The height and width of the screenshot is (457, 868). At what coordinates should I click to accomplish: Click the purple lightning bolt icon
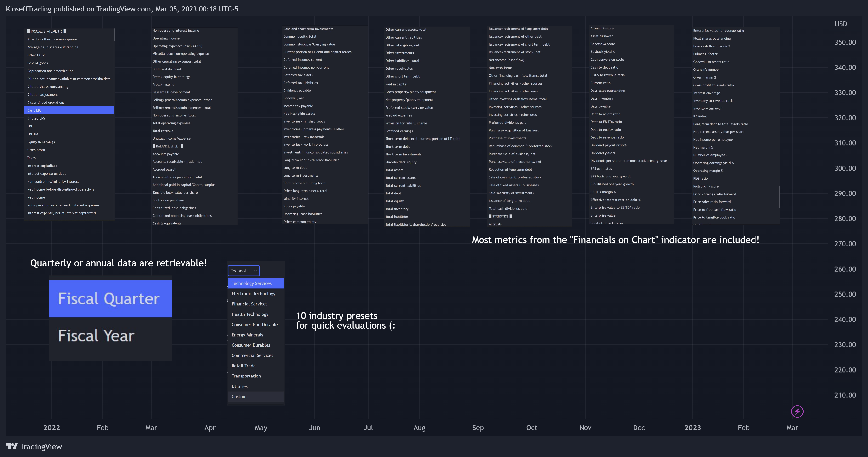(797, 411)
